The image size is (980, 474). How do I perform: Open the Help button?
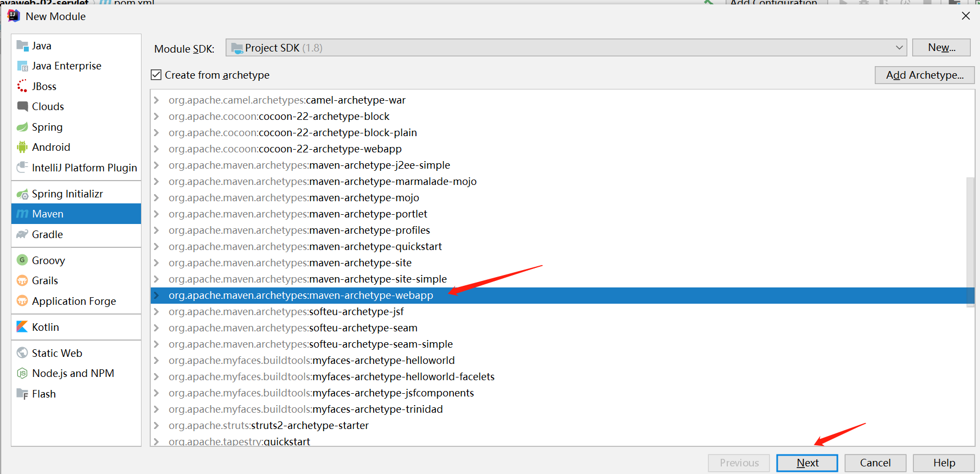(x=944, y=463)
